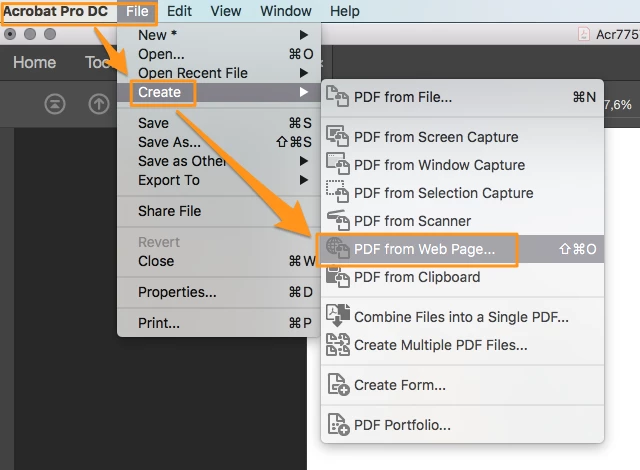The image size is (640, 470).
Task: Click the Create Multiple PDF Files icon
Action: 338,344
